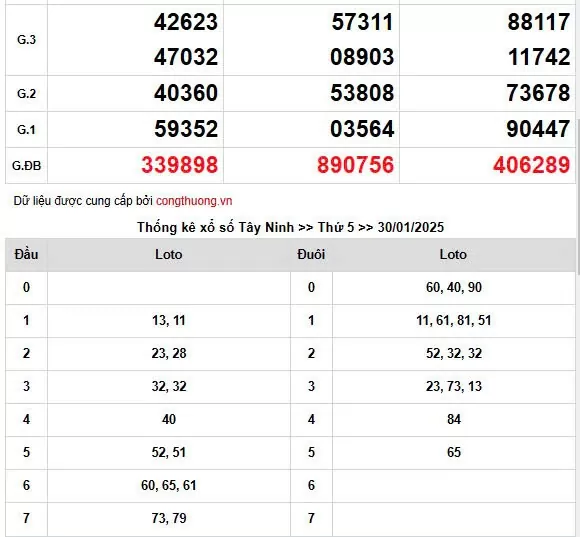This screenshot has height=537, width=580.
Task: Click second prize number 73678
Action: (x=538, y=93)
